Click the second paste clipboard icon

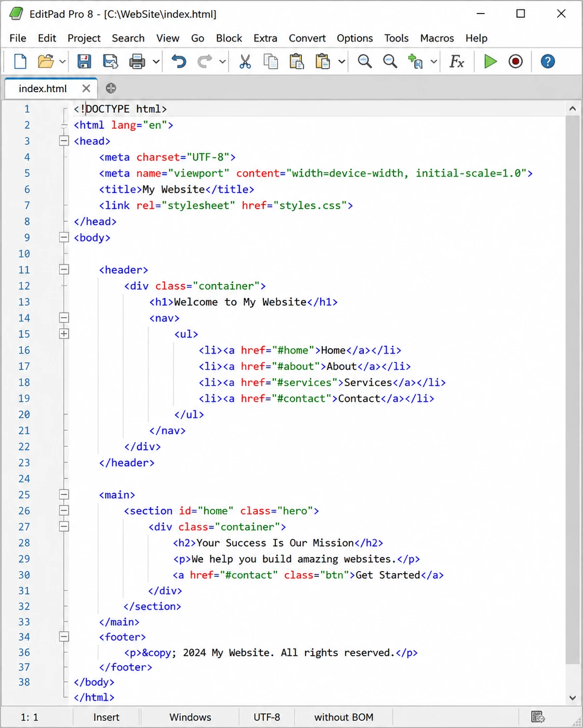[323, 62]
